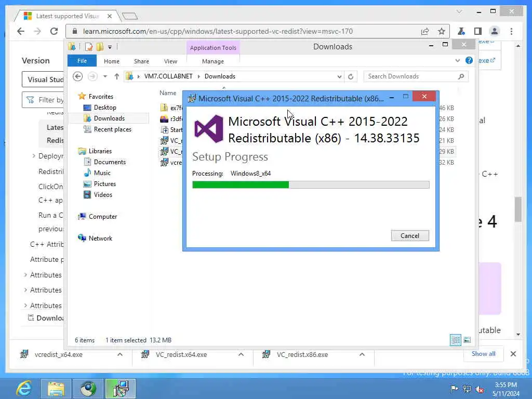
Task: Open vcredist_x64.exe download options arrow
Action: click(120, 354)
